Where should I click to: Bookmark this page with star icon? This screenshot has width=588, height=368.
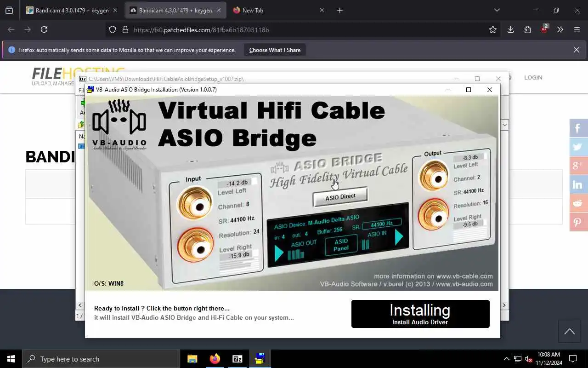click(493, 29)
